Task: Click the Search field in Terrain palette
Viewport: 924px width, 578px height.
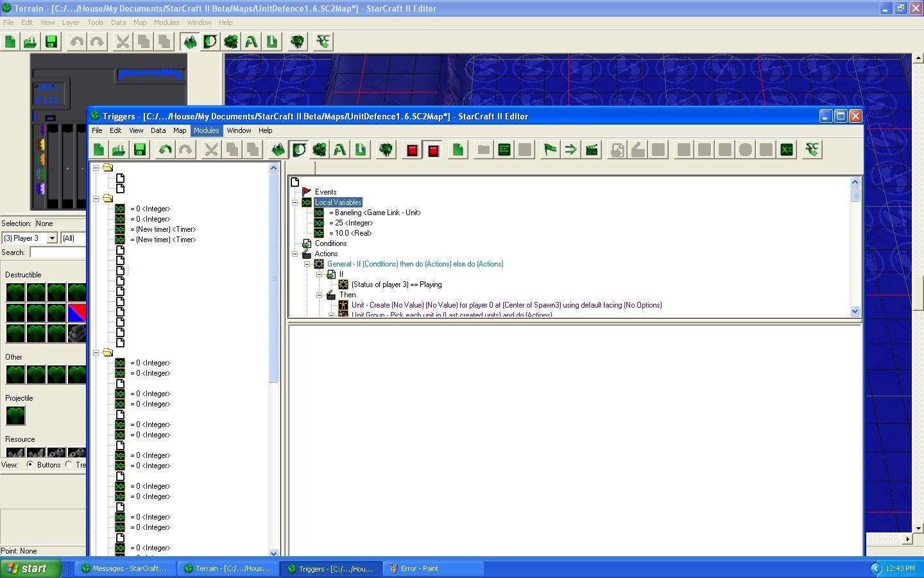Action: (x=58, y=252)
